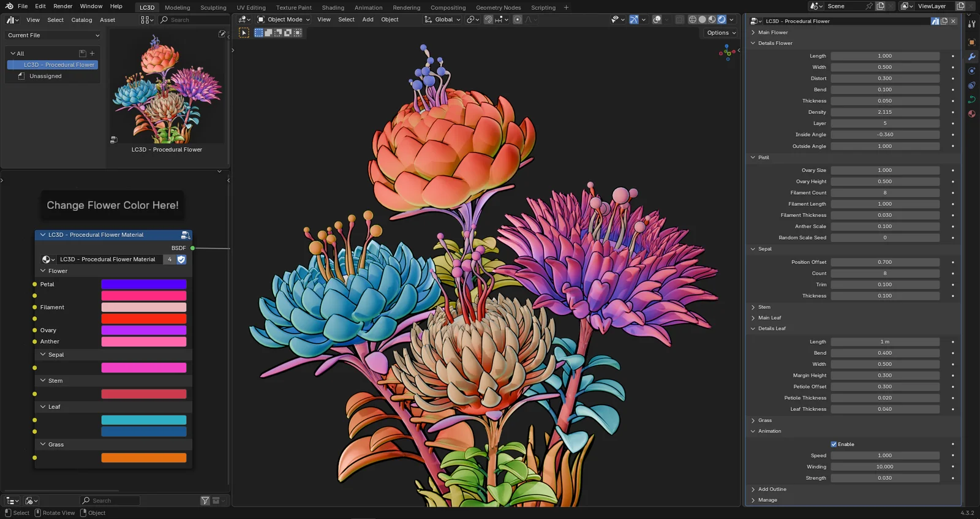Viewport: 980px width, 519px height.
Task: Open the Modifiers properties tab wrench icon
Action: (x=972, y=56)
